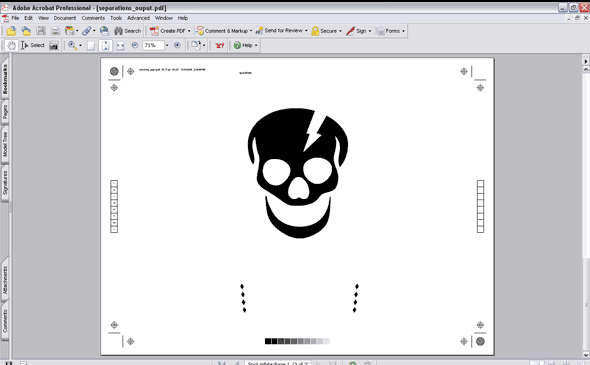This screenshot has width=590, height=365.
Task: Select the Hand tool
Action: coord(12,46)
